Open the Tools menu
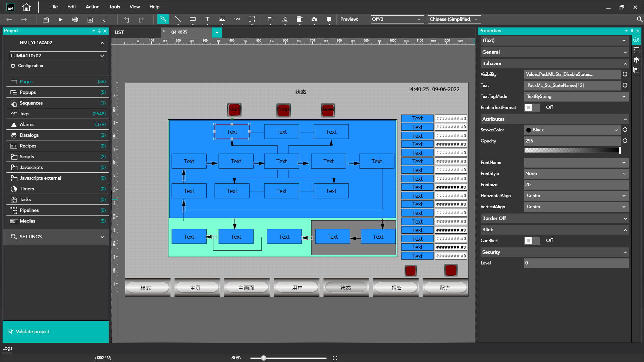Viewport: 644px width, 362px height. tap(114, 7)
